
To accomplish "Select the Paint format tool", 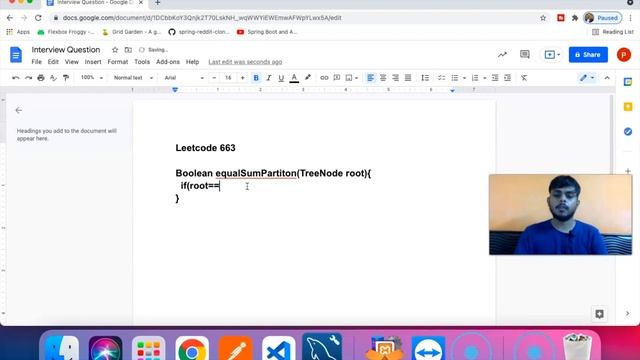I will [66, 78].
